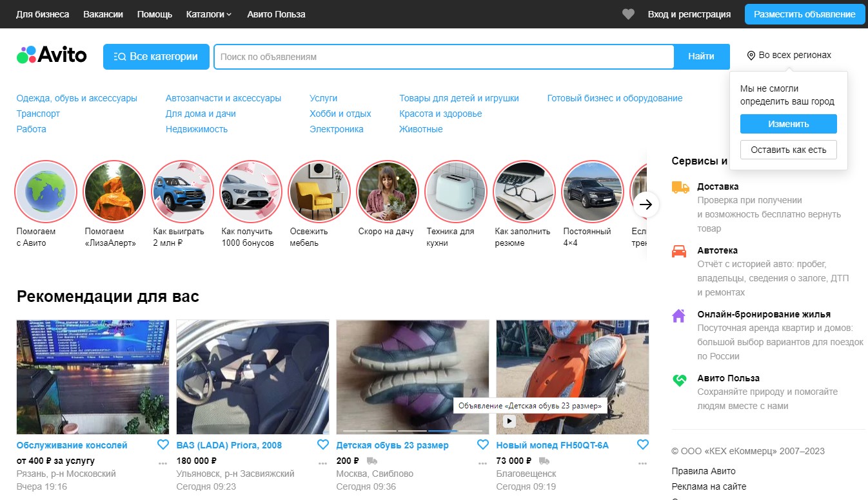868x500 pixels.
Task: Expand the Каталоги dropdown
Action: (x=208, y=14)
